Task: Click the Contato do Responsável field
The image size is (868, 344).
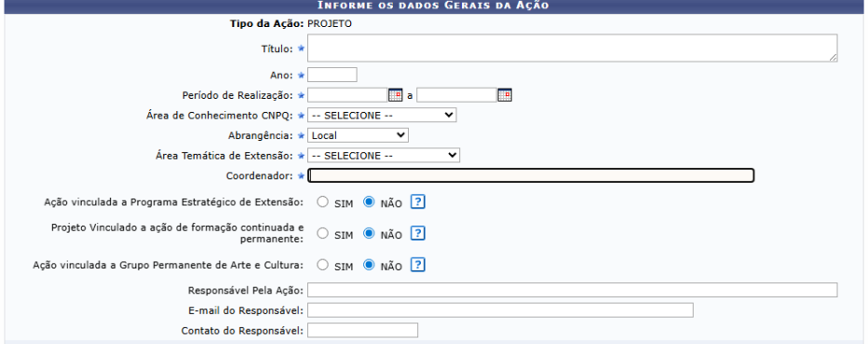Action: 362,331
